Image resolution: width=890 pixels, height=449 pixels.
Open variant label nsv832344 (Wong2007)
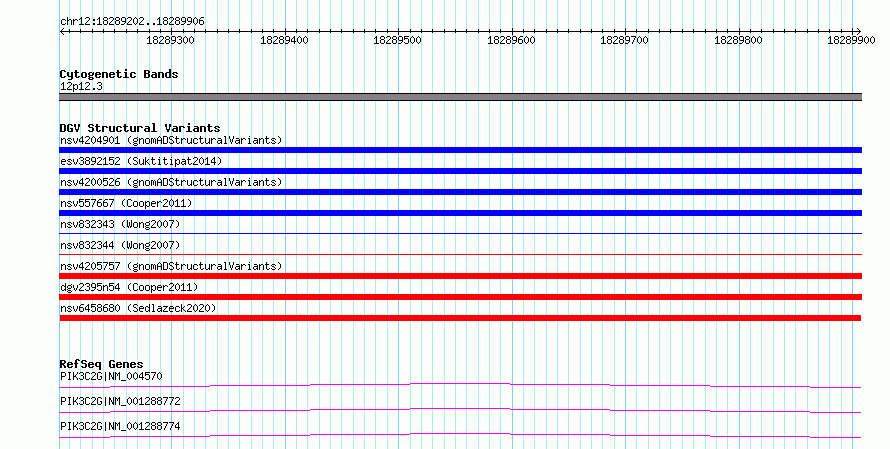[x=120, y=245]
